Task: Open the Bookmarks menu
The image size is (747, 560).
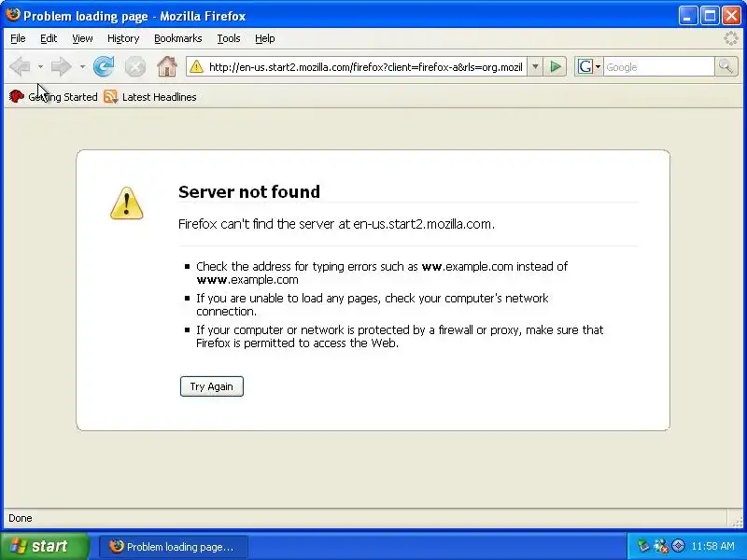Action: pos(178,38)
